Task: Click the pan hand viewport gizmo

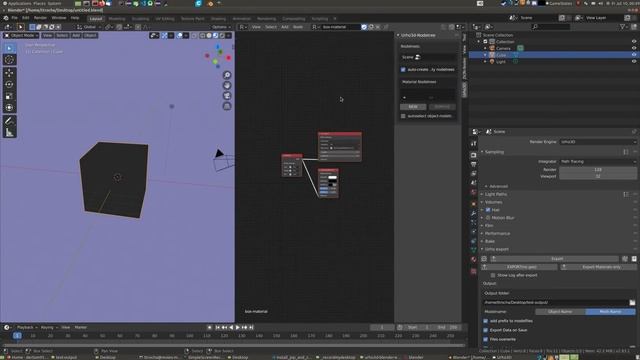Action: [x=227, y=85]
